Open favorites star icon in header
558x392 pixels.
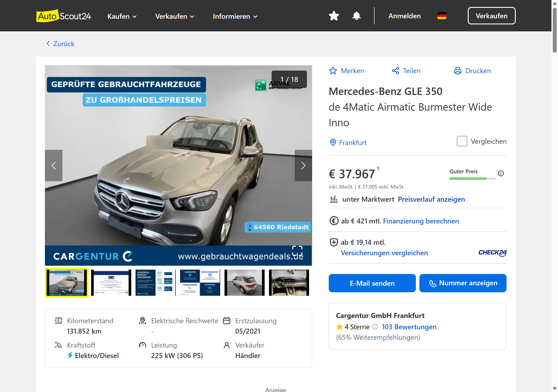click(x=334, y=16)
